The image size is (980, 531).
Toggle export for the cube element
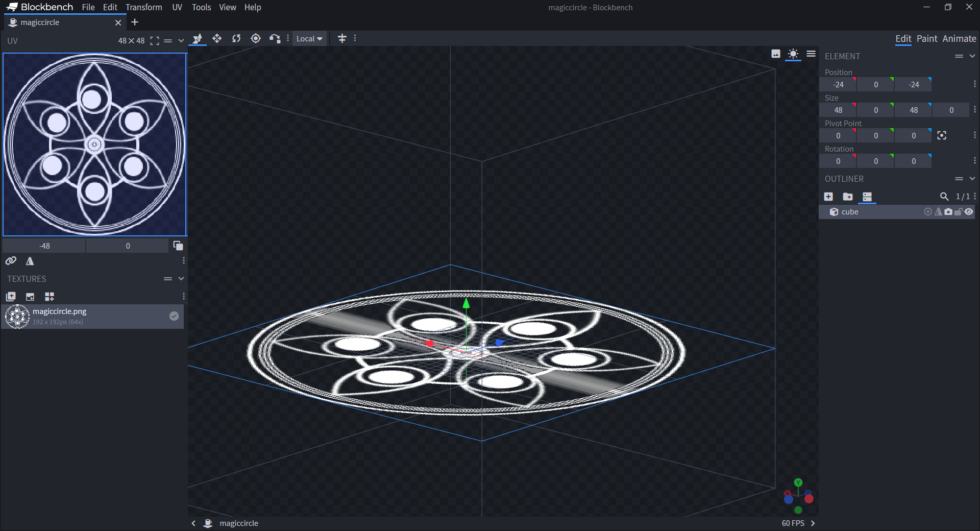[x=928, y=212]
